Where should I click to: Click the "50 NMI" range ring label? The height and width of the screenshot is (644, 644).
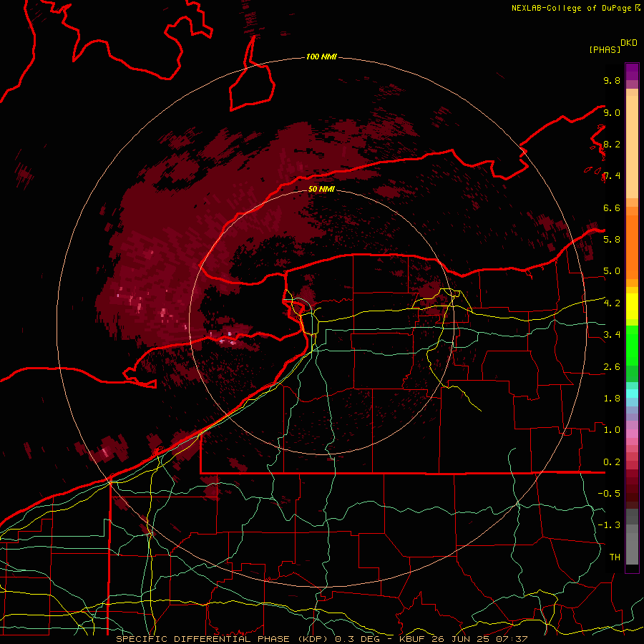click(321, 189)
